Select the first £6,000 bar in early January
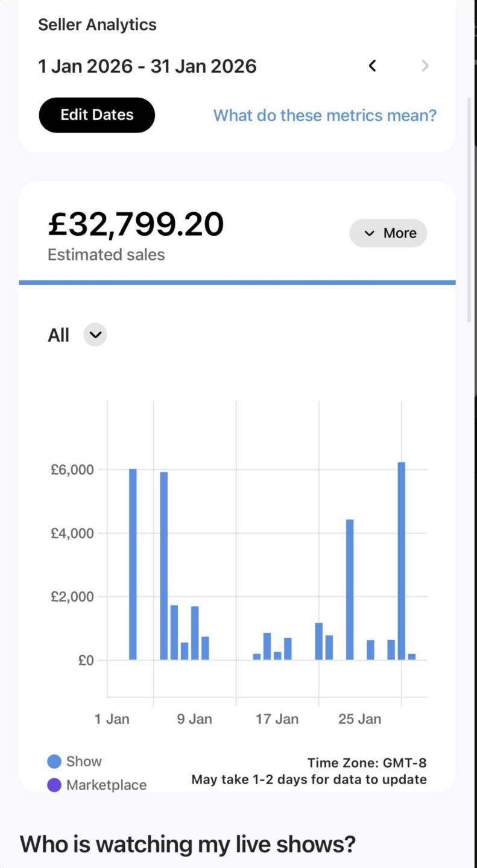Screen dimensions: 477x868 133,564
